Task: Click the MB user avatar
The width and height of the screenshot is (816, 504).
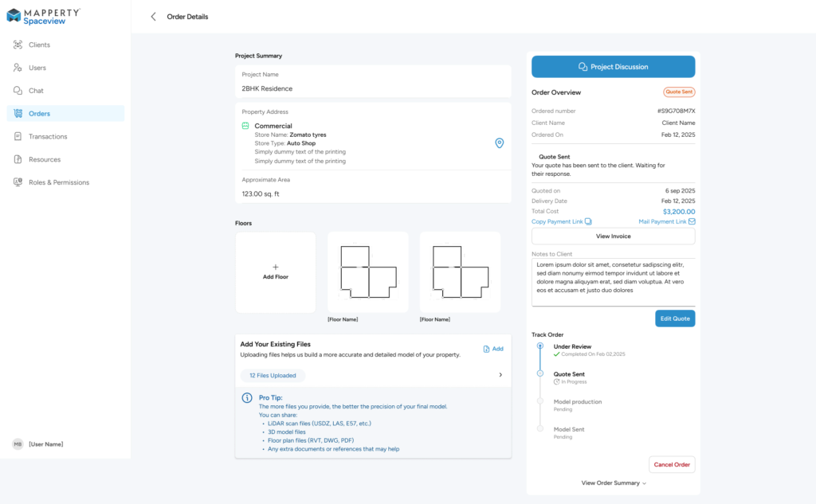Action: tap(18, 444)
